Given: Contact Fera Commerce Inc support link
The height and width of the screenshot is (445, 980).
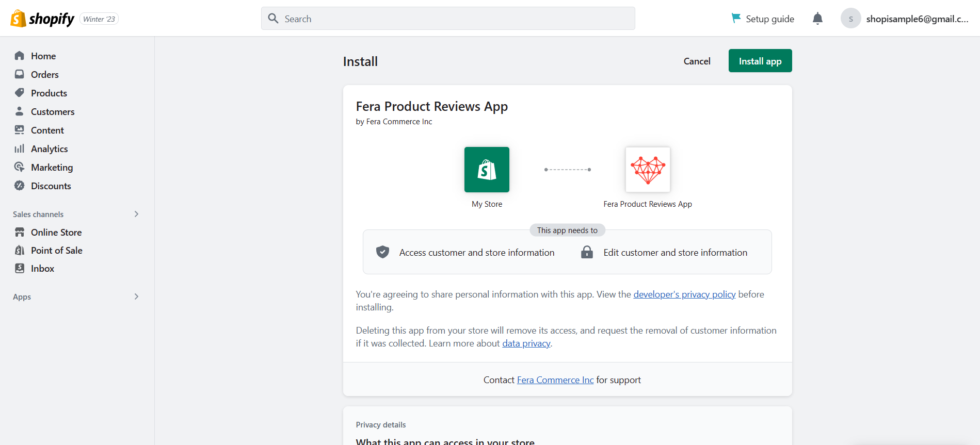Looking at the screenshot, I should pos(555,380).
